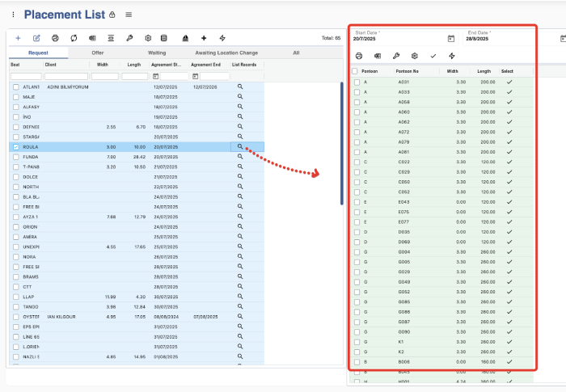Add a new placement with the blue plus

coord(18,38)
